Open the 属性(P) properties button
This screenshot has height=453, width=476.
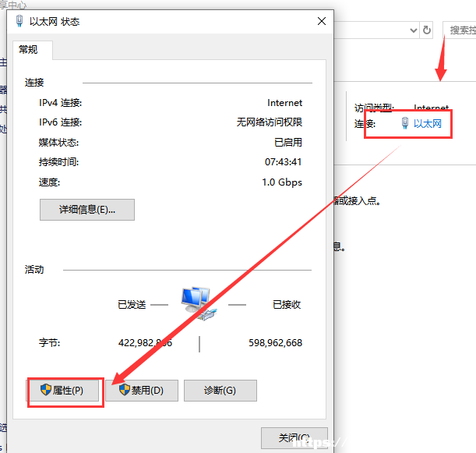pos(63,391)
